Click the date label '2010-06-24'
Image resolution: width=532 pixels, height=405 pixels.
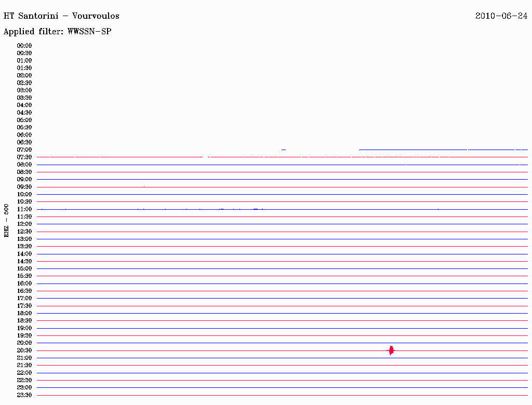pos(501,16)
